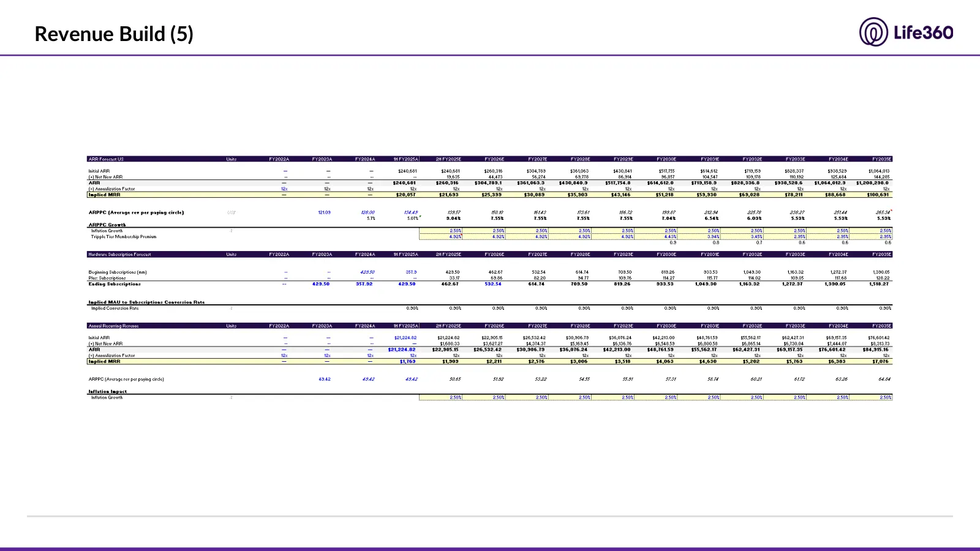Screen dimensions: 980x551
Task: Click the $48,761.59 bold ARR value
Action: point(661,350)
